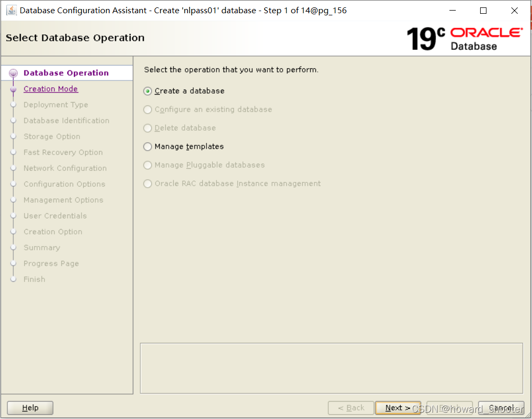Maximize the Database Configuration Assistant window
This screenshot has height=419, width=532.
coord(483,11)
